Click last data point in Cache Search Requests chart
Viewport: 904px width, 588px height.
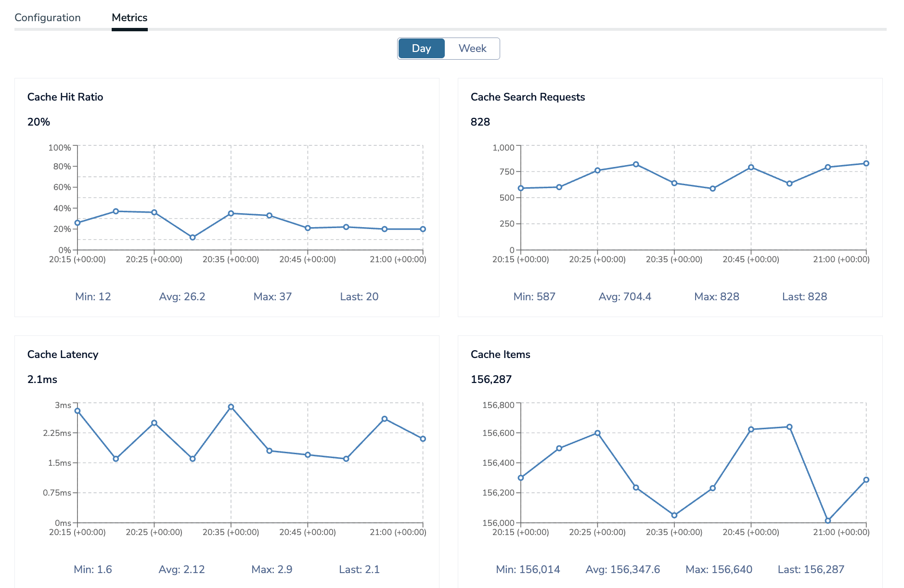[866, 164]
